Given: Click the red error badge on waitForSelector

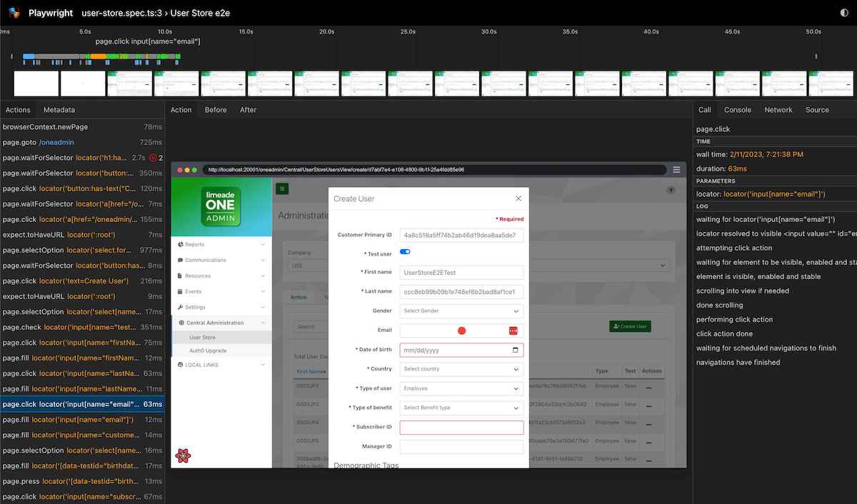Looking at the screenshot, I should 153,158.
